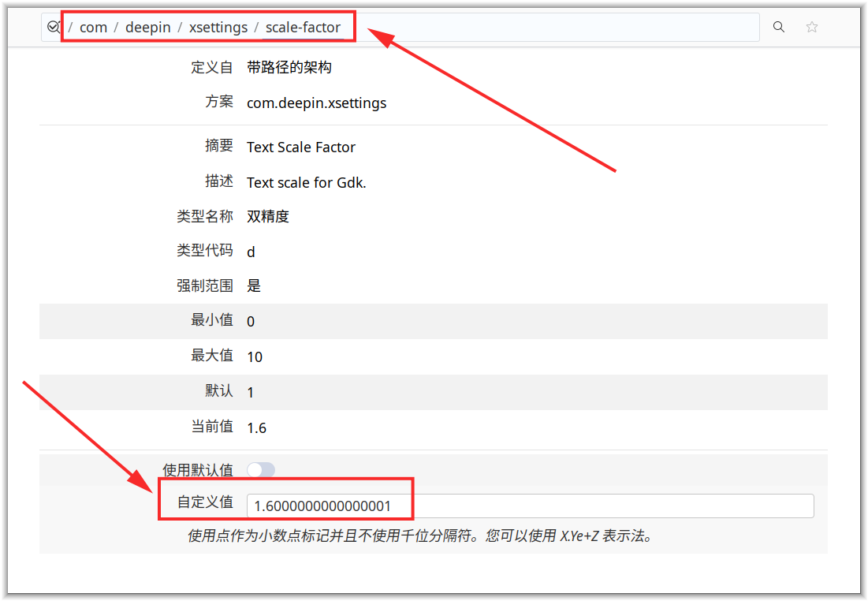Select the circled check icon before the path

(x=53, y=26)
